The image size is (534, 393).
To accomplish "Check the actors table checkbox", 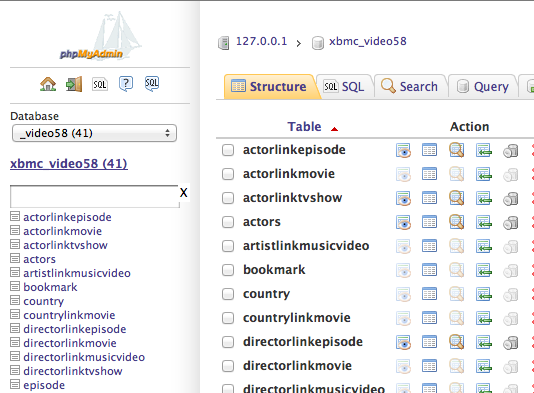I will [x=228, y=222].
